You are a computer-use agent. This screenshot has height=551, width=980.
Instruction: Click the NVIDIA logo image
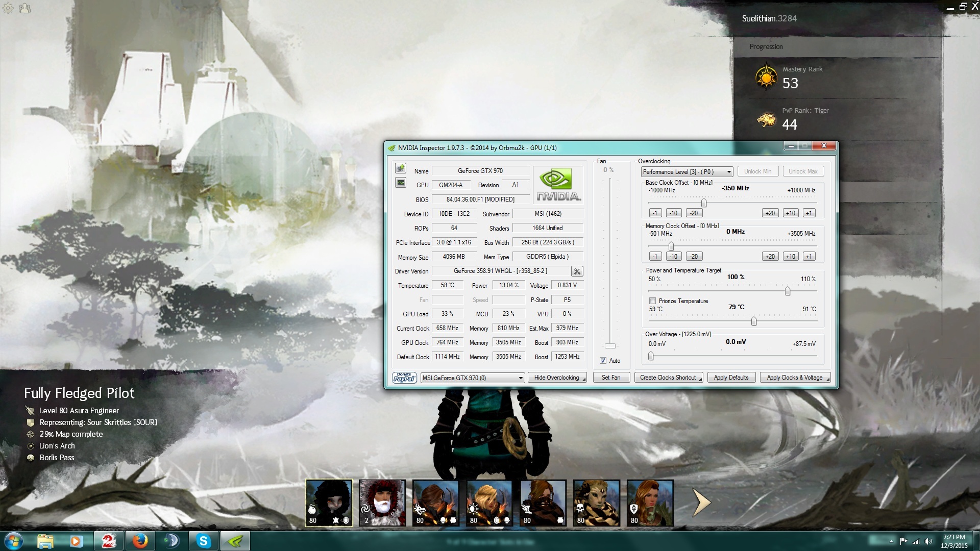(558, 185)
